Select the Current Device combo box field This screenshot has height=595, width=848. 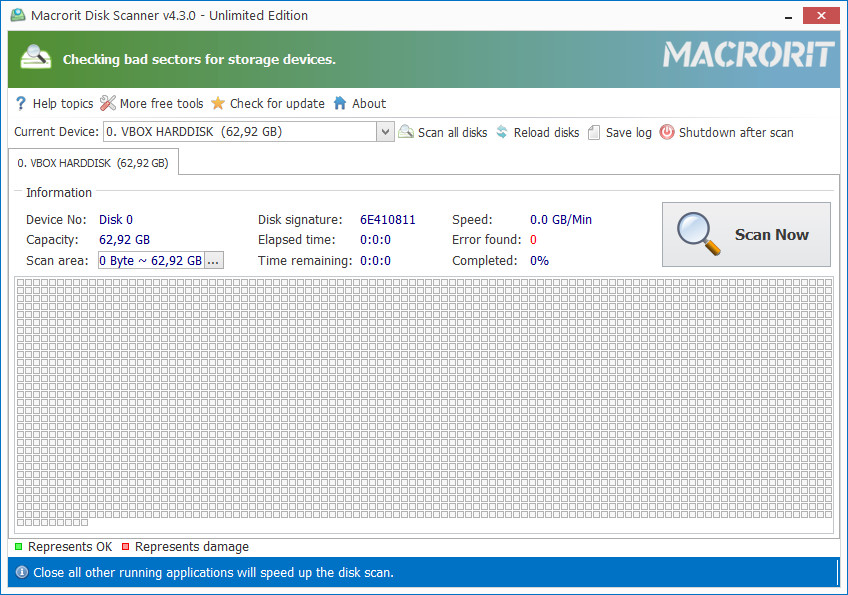click(x=240, y=132)
